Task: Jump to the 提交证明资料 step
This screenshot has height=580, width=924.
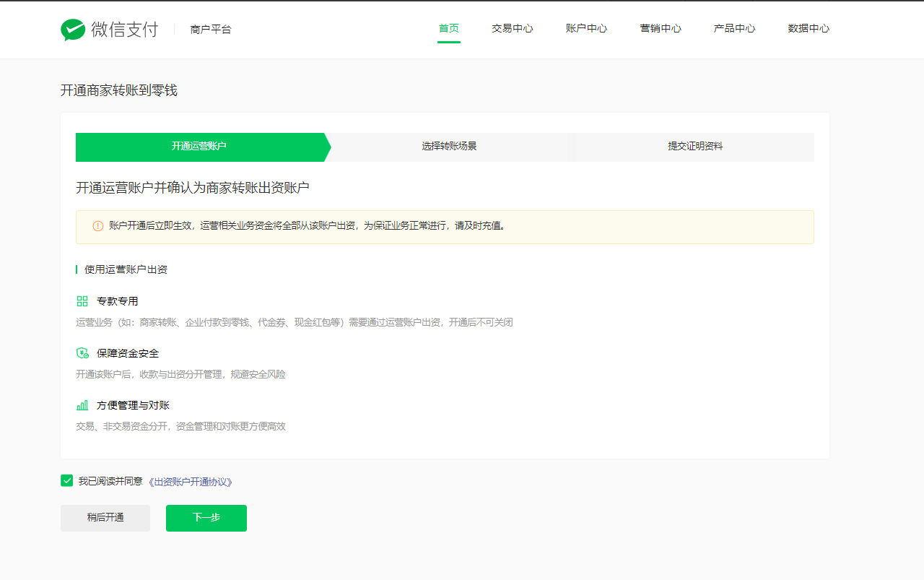Action: [x=694, y=147]
